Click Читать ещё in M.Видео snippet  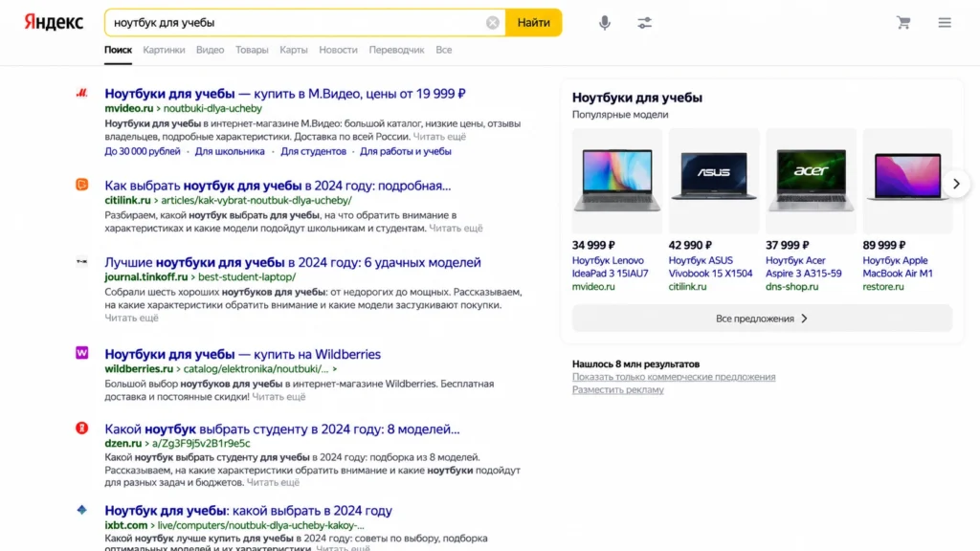click(439, 137)
